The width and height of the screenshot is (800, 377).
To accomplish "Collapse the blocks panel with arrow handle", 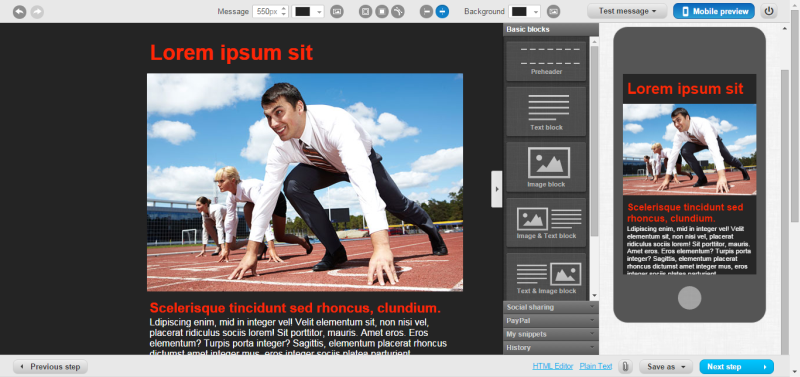I will pos(497,189).
